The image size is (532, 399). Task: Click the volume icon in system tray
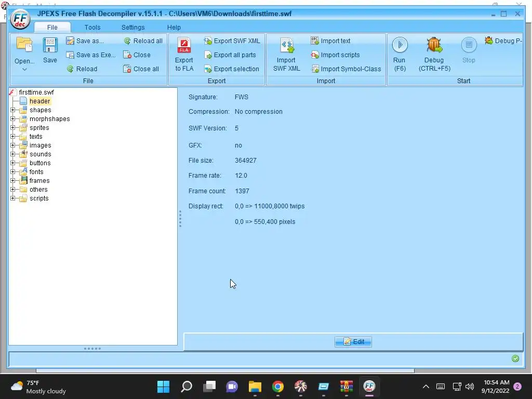coord(470,387)
